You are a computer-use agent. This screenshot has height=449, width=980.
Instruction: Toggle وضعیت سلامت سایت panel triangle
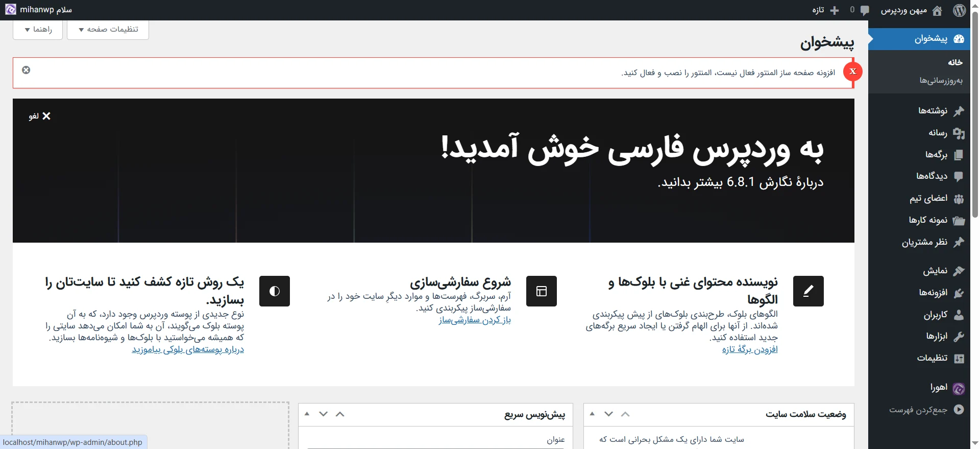592,414
